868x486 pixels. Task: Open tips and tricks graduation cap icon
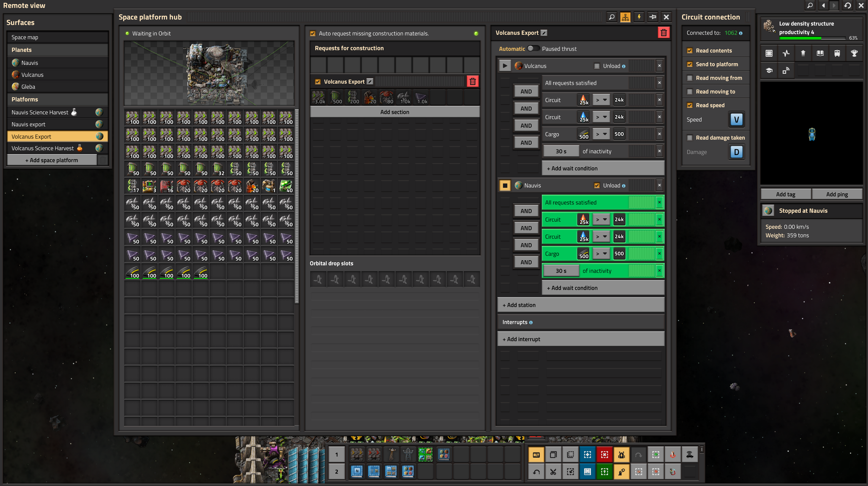(769, 70)
